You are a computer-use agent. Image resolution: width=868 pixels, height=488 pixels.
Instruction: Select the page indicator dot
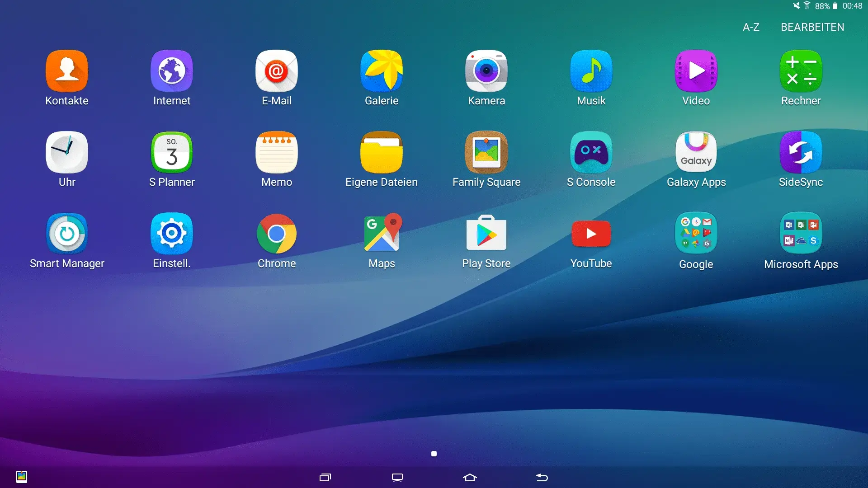click(434, 454)
